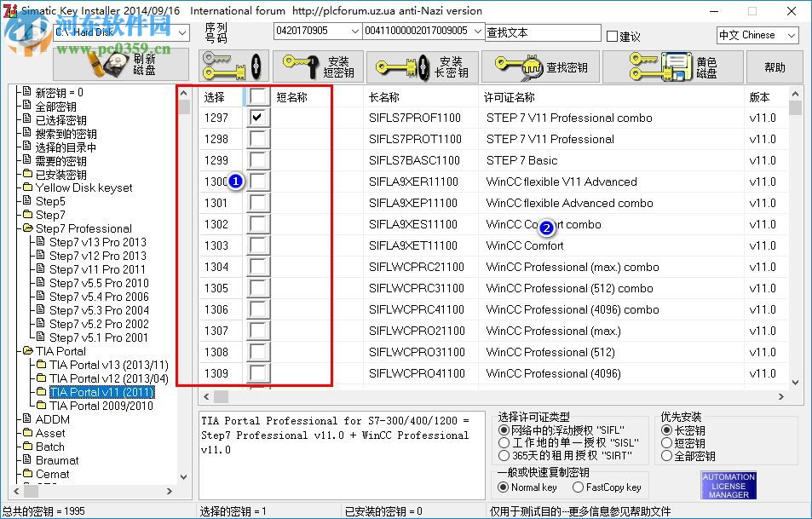Select the SIFLWCPRO21100 long name cell
812x519 pixels.
tap(417, 331)
